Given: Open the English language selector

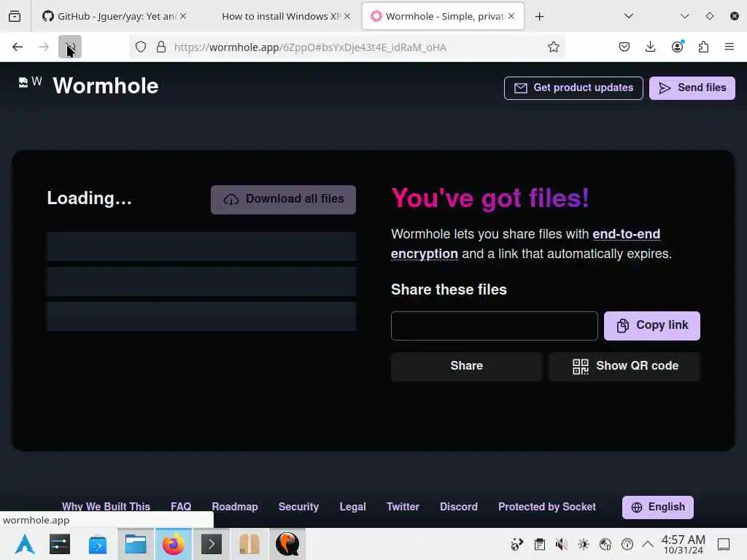Looking at the screenshot, I should (x=658, y=507).
